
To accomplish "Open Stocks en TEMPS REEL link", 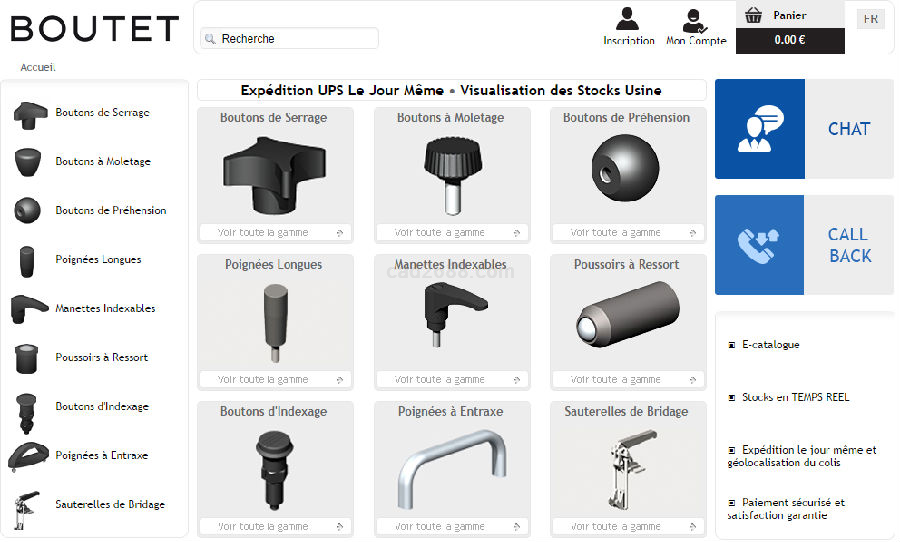I will tap(795, 397).
